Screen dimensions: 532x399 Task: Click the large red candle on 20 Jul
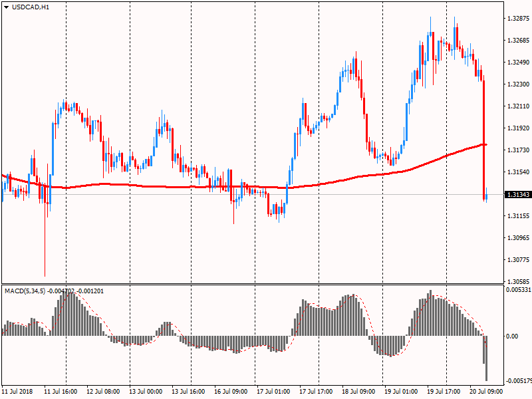pos(484,139)
